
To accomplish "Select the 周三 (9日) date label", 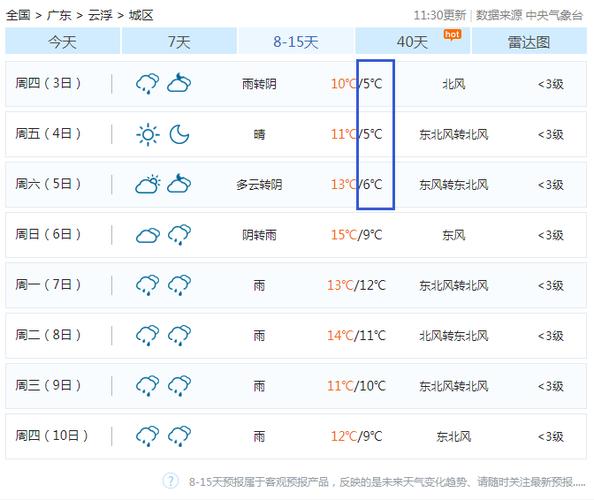I will click(48, 385).
